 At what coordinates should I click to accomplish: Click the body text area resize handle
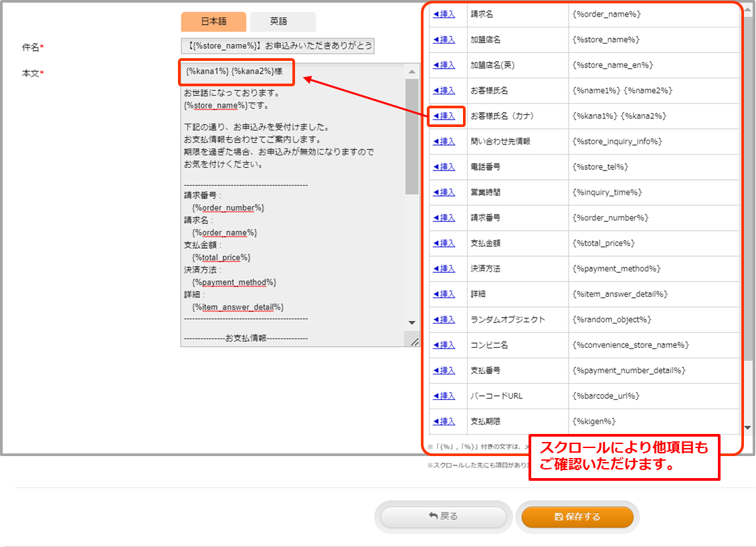414,342
